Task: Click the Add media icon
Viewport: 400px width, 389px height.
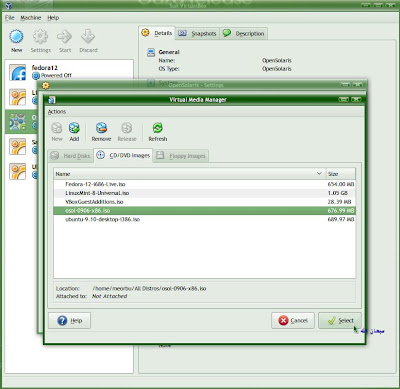Action: (74, 128)
